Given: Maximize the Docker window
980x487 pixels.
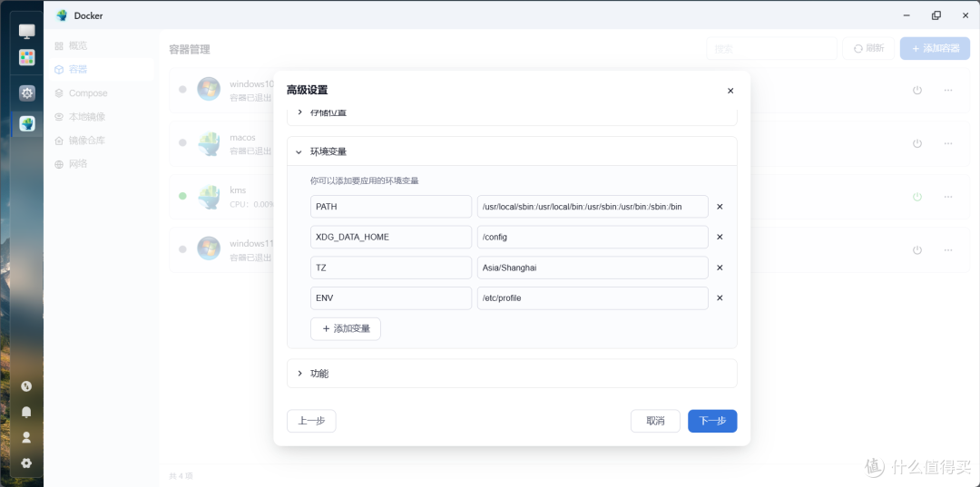Looking at the screenshot, I should tap(936, 15).
